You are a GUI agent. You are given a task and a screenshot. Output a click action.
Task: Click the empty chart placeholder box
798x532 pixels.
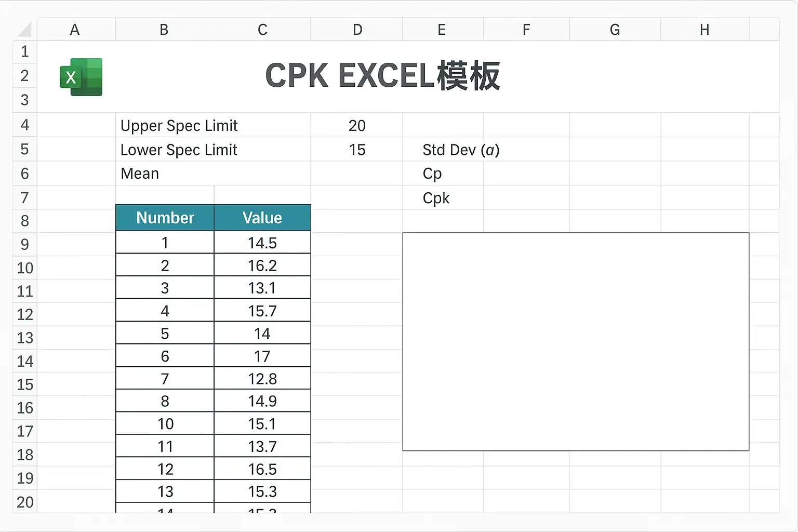pos(576,341)
